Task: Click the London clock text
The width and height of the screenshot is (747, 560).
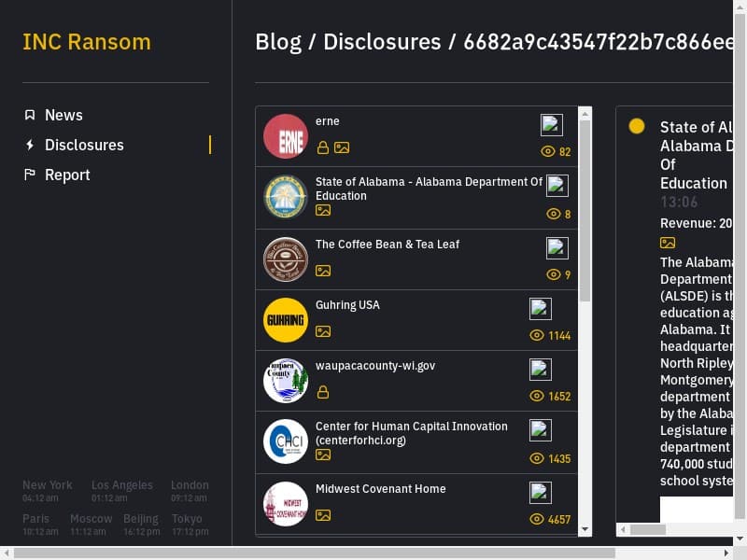Action: click(x=190, y=491)
